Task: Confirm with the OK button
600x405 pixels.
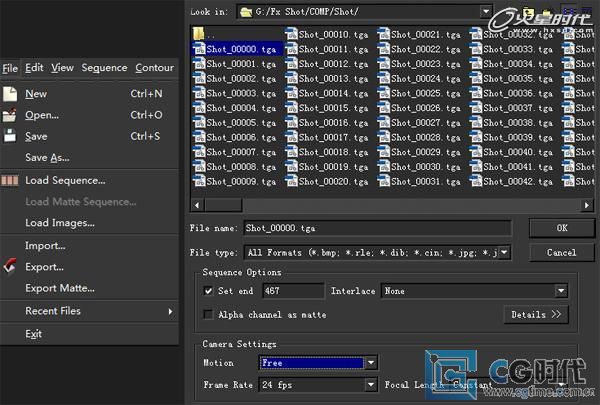Action: click(562, 228)
